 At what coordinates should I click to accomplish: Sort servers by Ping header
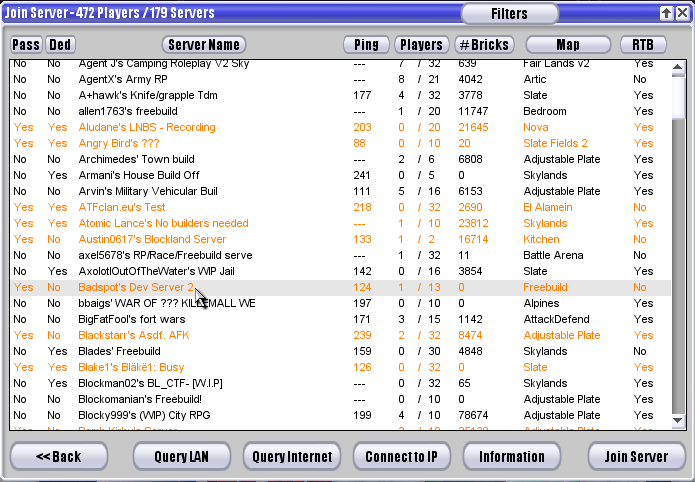tap(366, 45)
